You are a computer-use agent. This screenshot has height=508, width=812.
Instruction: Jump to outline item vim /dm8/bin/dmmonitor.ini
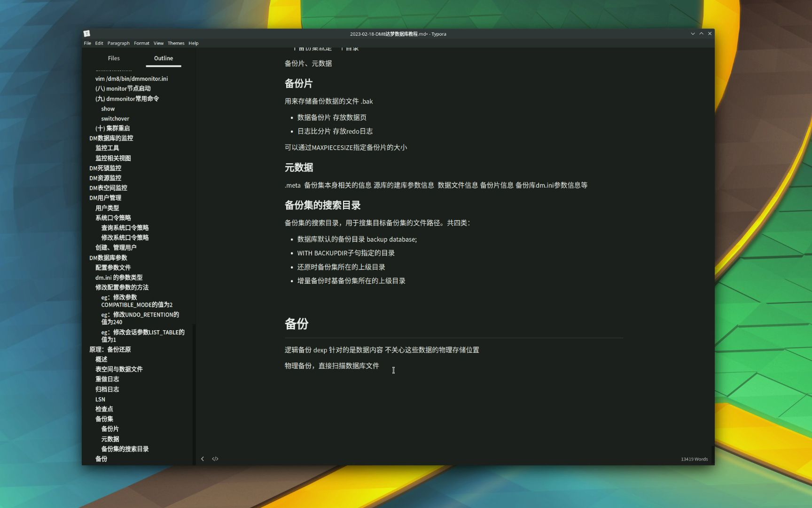coord(132,79)
